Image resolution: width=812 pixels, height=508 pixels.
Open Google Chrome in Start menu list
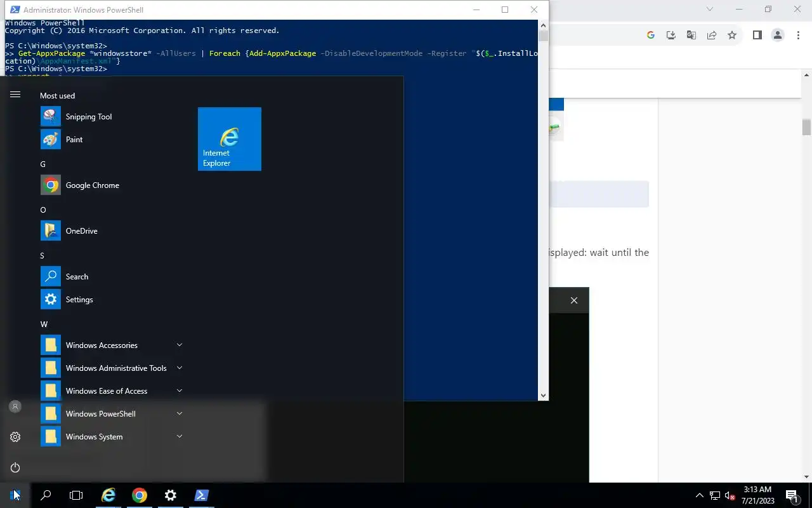click(x=112, y=185)
